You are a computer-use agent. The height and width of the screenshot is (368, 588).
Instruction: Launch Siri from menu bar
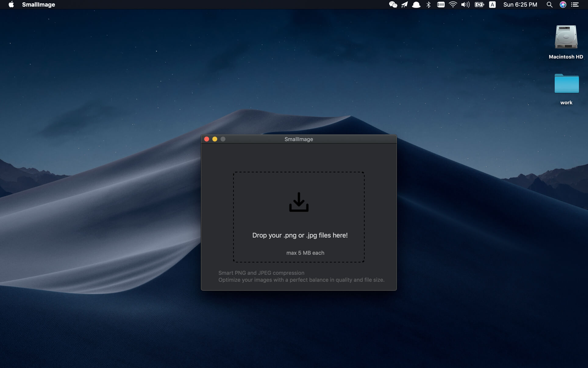(563, 5)
